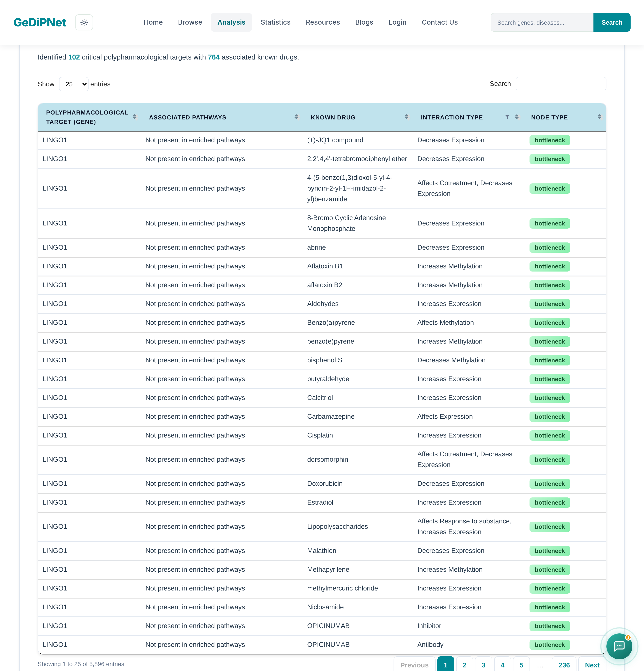Open the Browse menu item
Image resolution: width=644 pixels, height=671 pixels.
(x=190, y=22)
